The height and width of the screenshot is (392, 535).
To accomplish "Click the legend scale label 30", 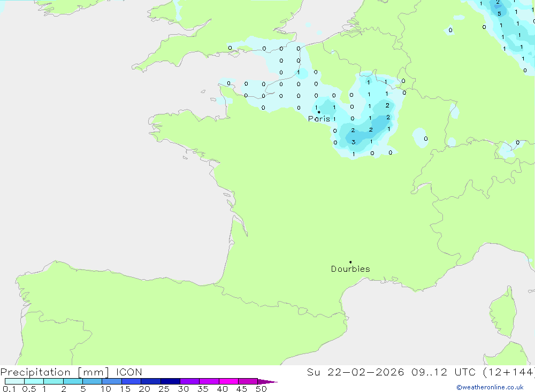I will (184, 389).
